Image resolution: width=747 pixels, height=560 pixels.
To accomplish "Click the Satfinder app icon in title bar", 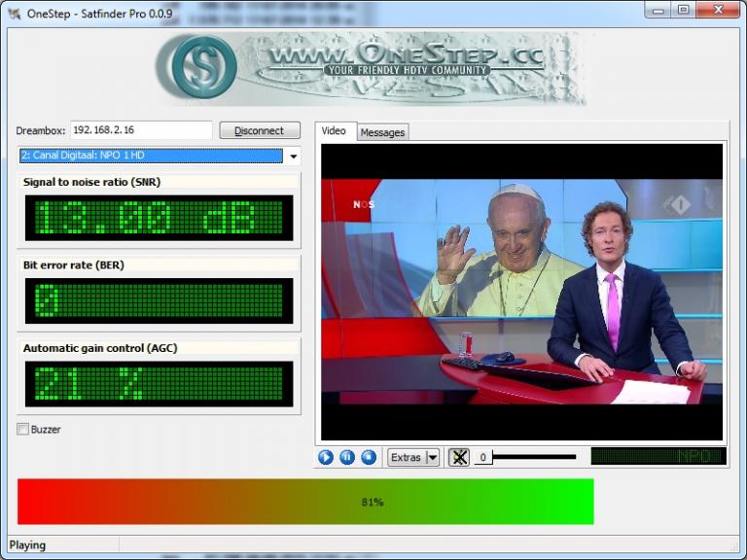I will click(16, 13).
